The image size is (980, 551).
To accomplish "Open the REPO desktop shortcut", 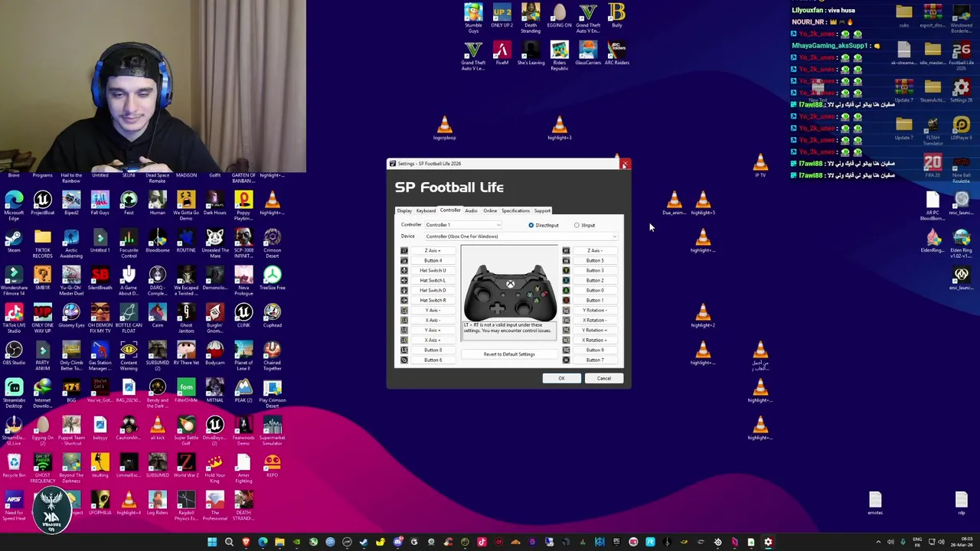I will click(x=273, y=466).
